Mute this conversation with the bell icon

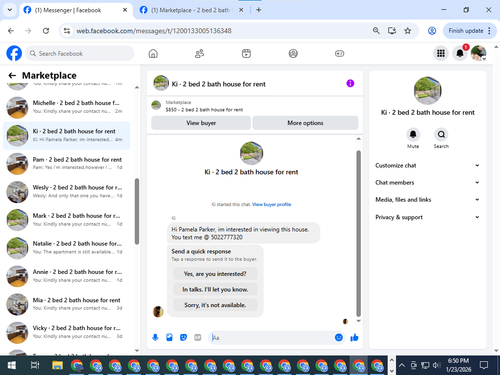pyautogui.click(x=413, y=135)
